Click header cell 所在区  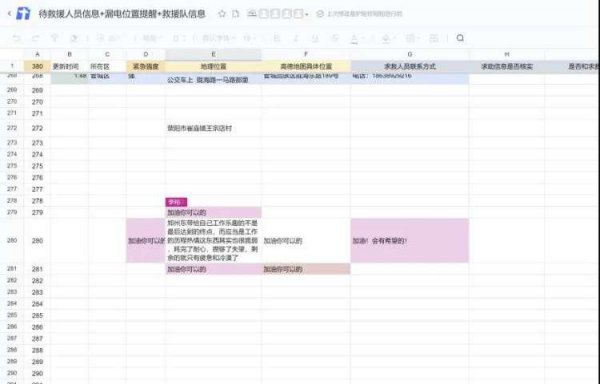click(108, 66)
